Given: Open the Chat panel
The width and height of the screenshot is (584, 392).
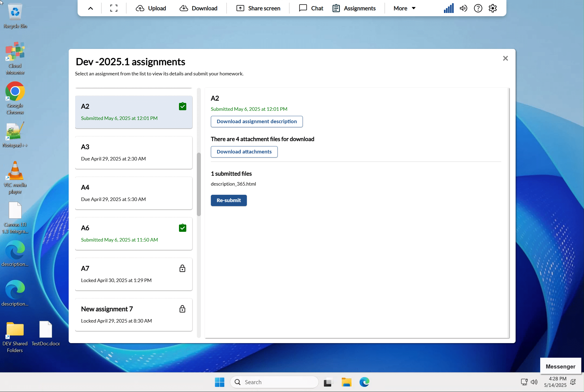Looking at the screenshot, I should [310, 8].
